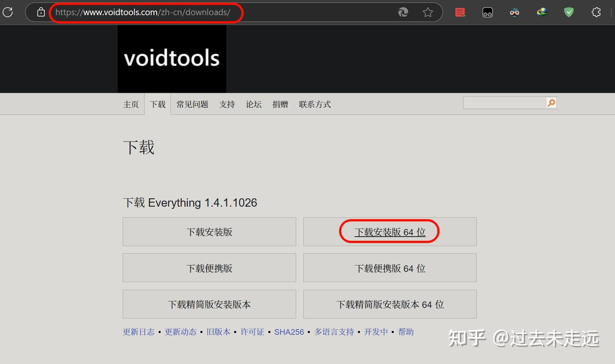Click the spy-glasses extension icon
Image resolution: width=615 pixels, height=364 pixels.
(x=514, y=12)
